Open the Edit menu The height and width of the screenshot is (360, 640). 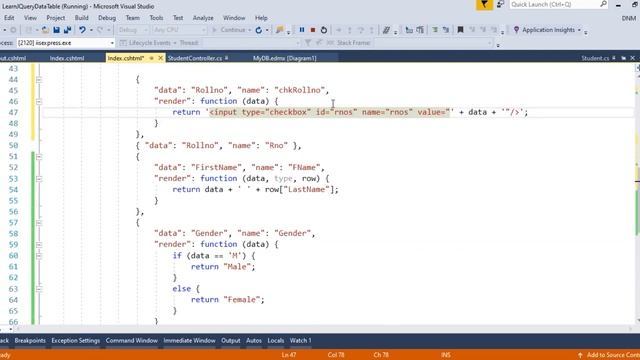click(9, 18)
